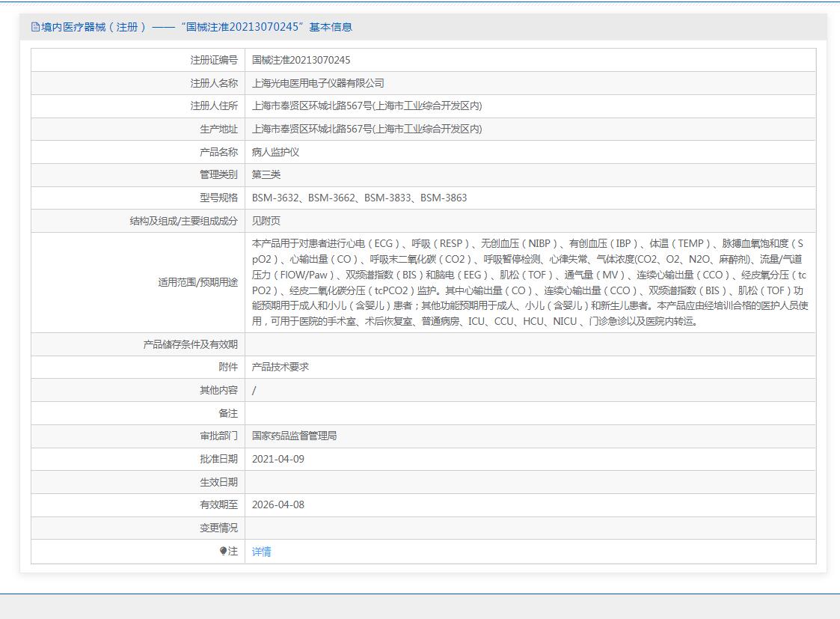Select management class 第三类

[x=266, y=174]
